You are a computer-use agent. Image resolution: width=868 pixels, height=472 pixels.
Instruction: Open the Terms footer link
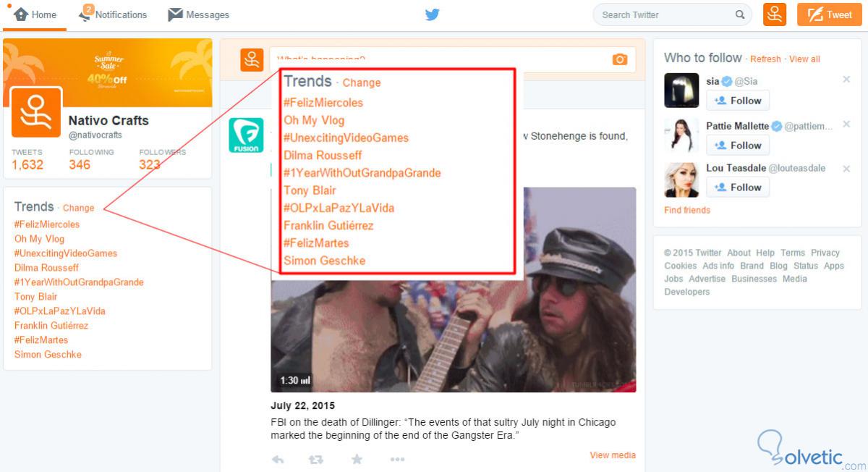[793, 253]
